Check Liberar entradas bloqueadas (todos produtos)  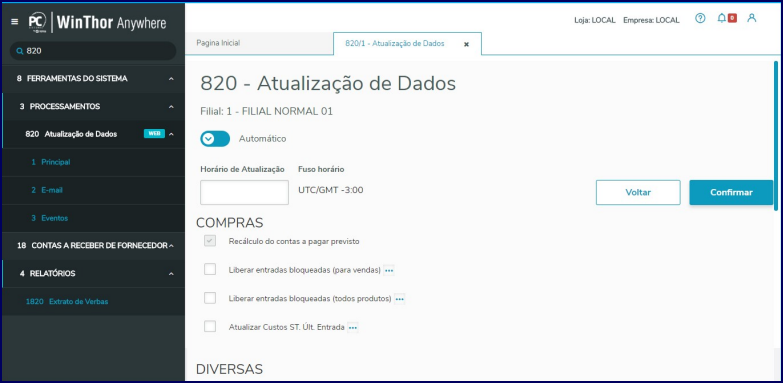(x=210, y=299)
